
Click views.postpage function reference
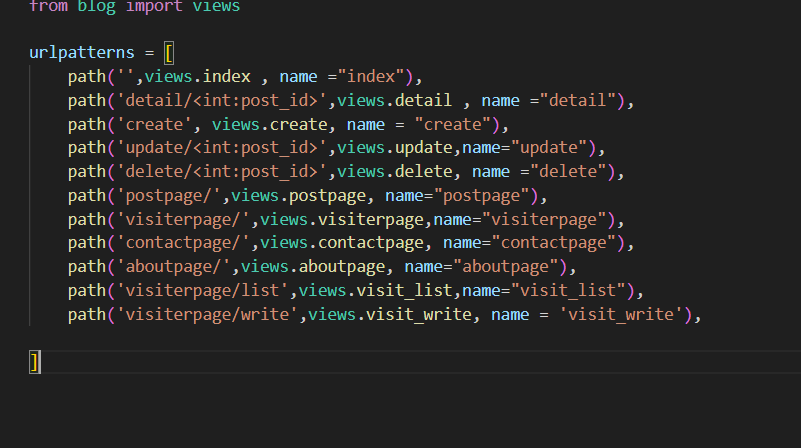[298, 196]
